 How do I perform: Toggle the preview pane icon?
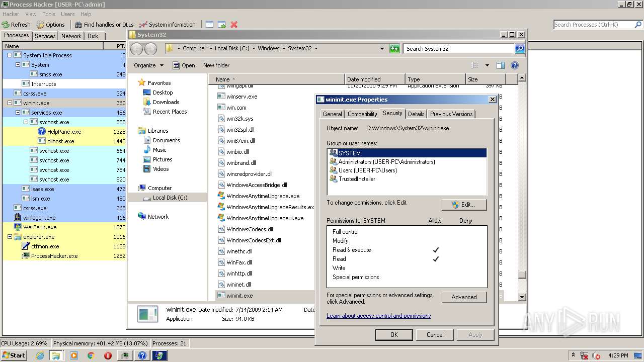pyautogui.click(x=501, y=65)
